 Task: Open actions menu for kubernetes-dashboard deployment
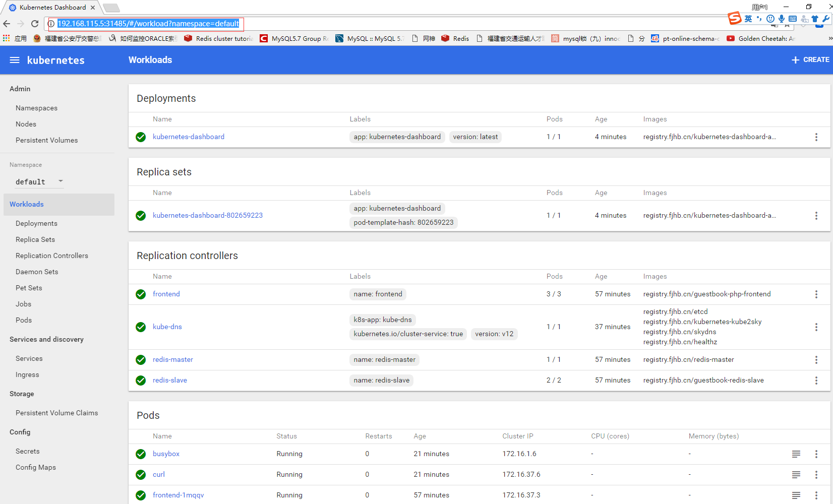tap(816, 137)
